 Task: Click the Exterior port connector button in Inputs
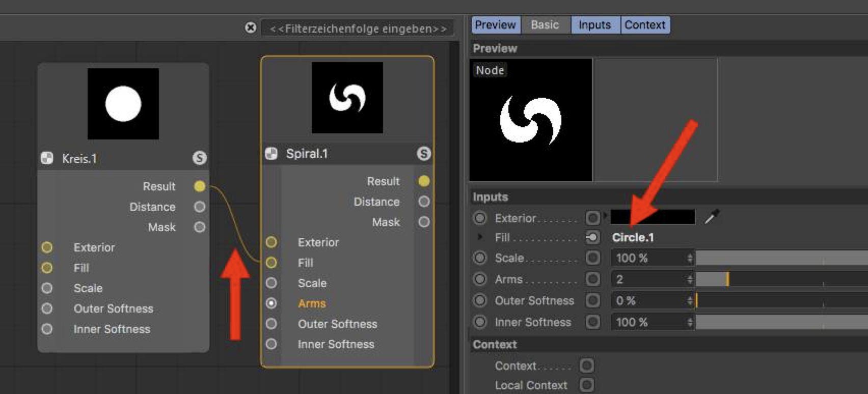[x=592, y=218]
